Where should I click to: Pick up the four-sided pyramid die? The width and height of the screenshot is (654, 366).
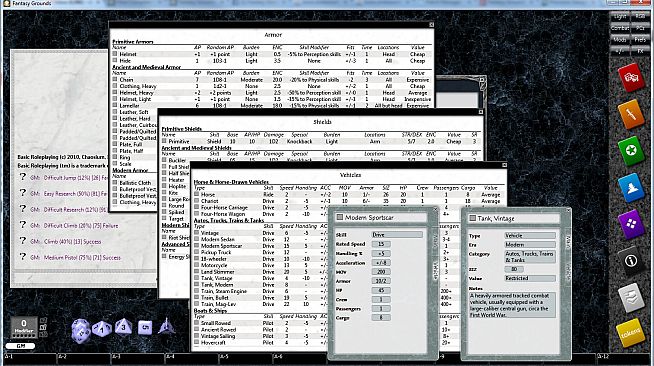click(166, 326)
